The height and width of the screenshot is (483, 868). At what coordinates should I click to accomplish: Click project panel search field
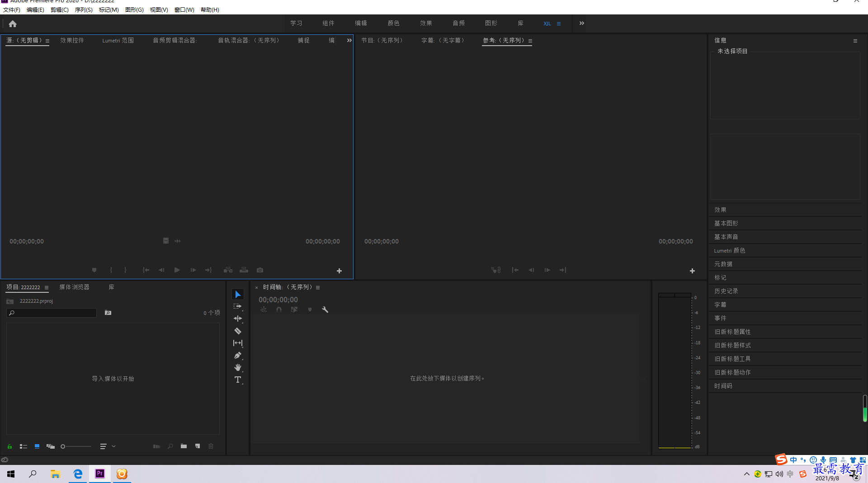pyautogui.click(x=52, y=313)
